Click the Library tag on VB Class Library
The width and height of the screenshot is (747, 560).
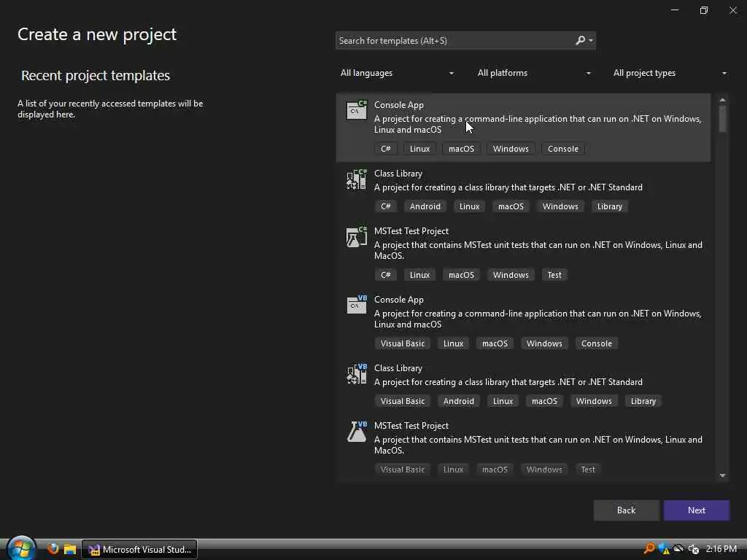point(643,401)
